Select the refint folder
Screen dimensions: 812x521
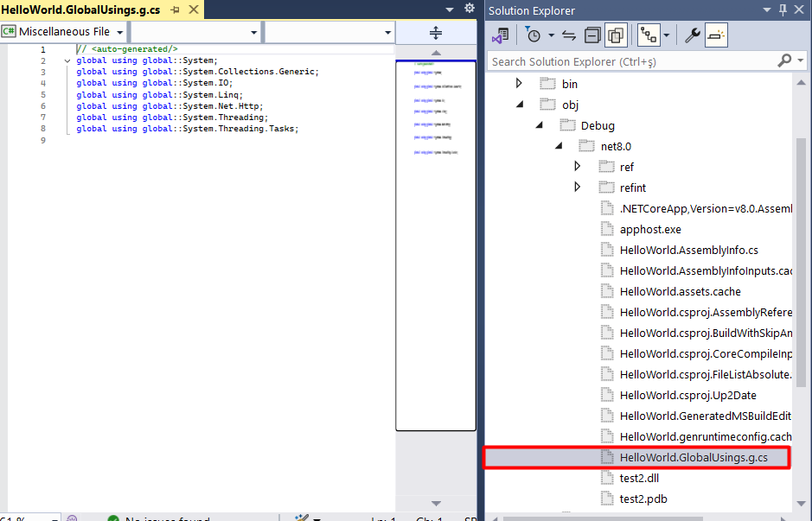click(x=633, y=187)
